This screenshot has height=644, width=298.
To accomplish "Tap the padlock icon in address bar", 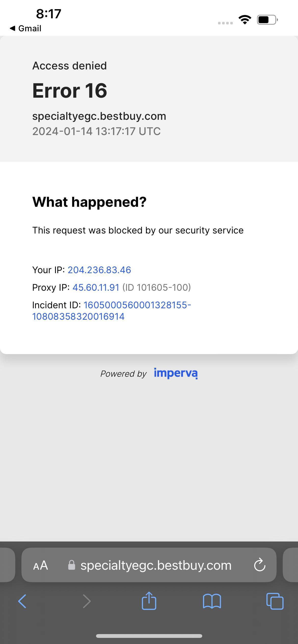I will pos(72,565).
